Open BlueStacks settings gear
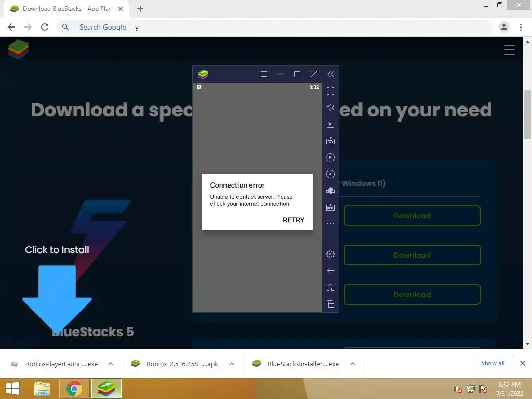The width and height of the screenshot is (532, 399). click(x=330, y=254)
